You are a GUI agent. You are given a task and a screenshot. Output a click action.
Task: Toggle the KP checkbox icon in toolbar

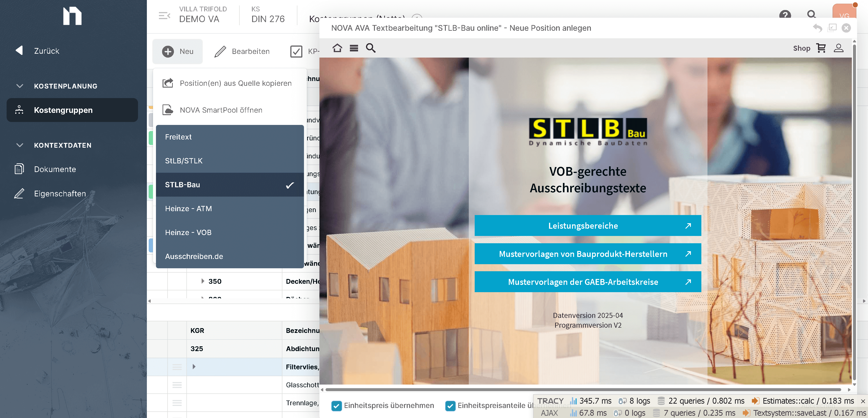(296, 51)
